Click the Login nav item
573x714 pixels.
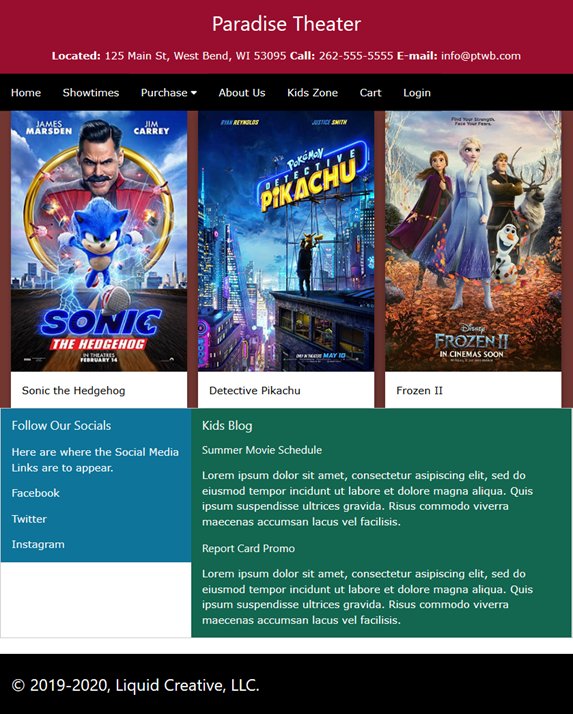pyautogui.click(x=417, y=92)
